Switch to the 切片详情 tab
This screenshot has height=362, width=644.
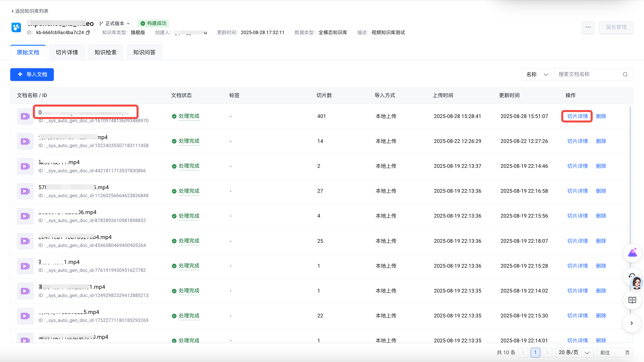pyautogui.click(x=67, y=53)
